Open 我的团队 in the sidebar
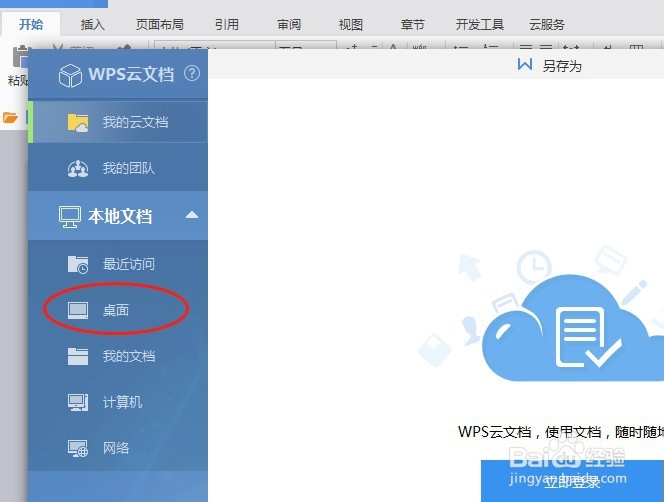The width and height of the screenshot is (664, 502). click(x=118, y=168)
